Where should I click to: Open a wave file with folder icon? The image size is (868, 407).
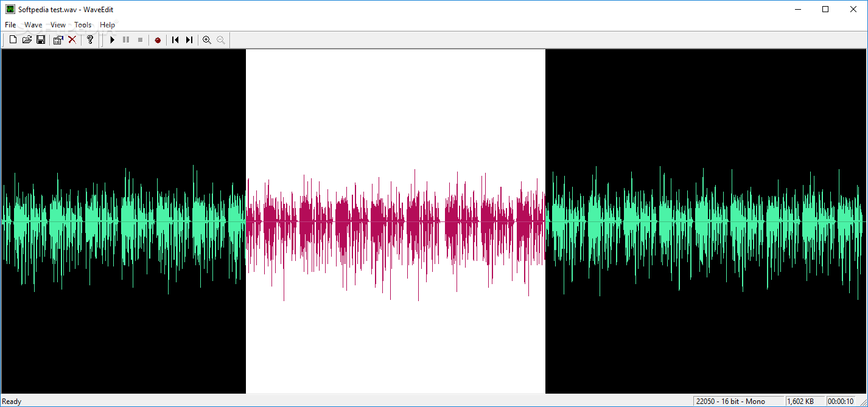[27, 40]
